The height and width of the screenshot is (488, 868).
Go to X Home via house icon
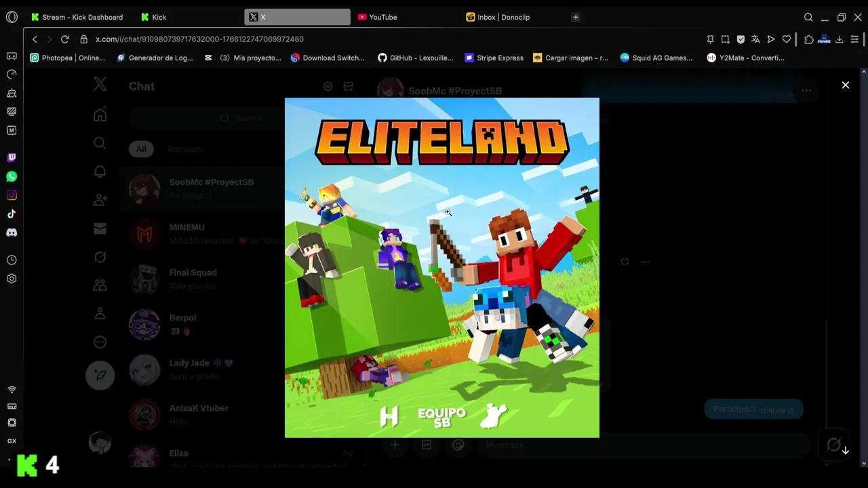(100, 115)
